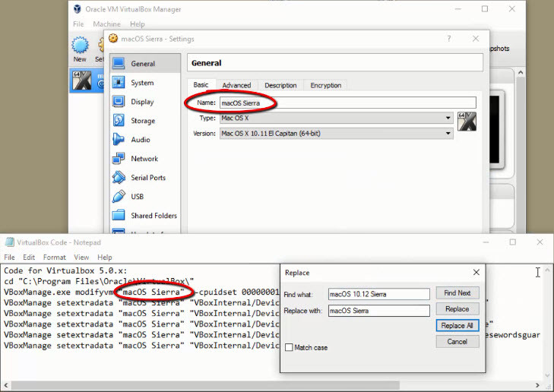Click line 'Code for Virtualbox 5.0.x:'

pos(65,271)
